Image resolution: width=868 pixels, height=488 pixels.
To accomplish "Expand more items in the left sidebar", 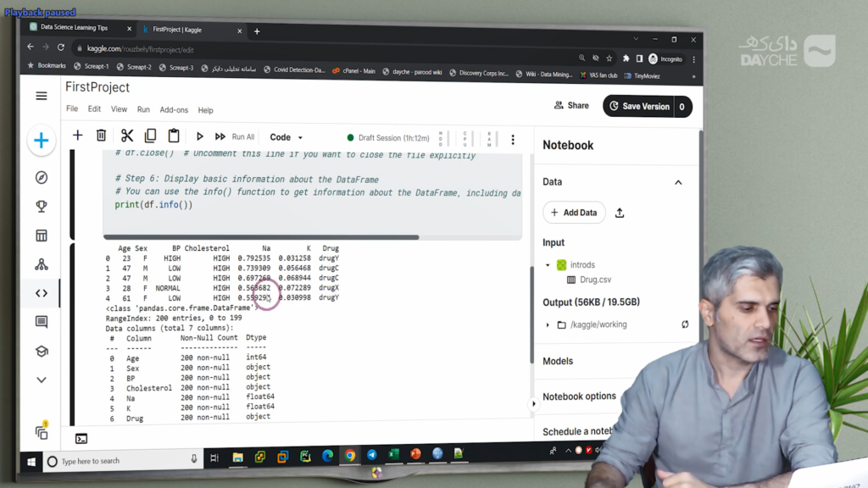I will tap(42, 380).
